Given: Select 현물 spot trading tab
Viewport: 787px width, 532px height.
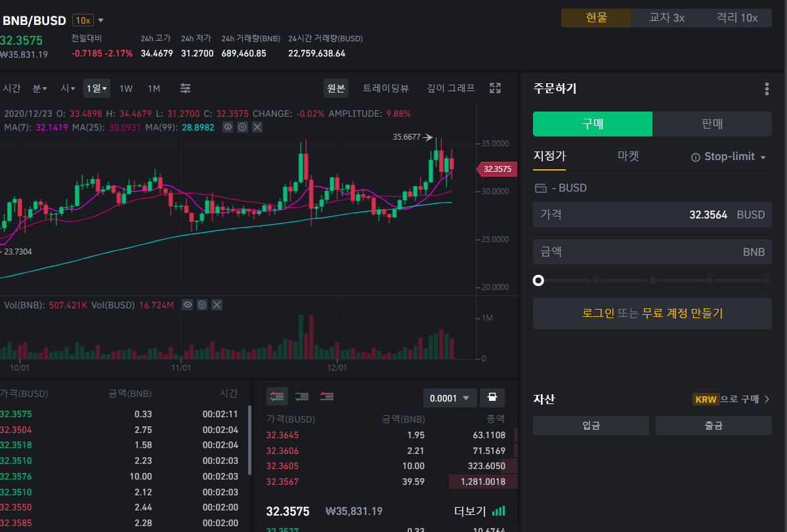Looking at the screenshot, I should [x=596, y=18].
